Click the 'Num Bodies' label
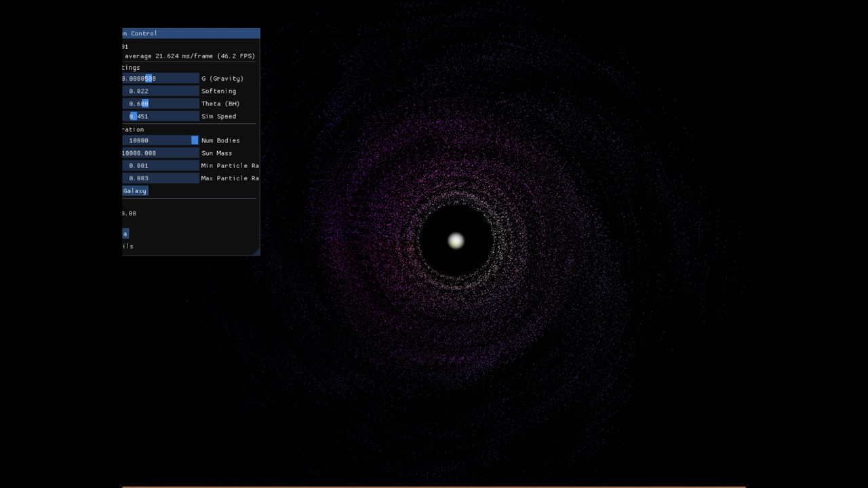This screenshot has width=868, height=488. tap(220, 140)
